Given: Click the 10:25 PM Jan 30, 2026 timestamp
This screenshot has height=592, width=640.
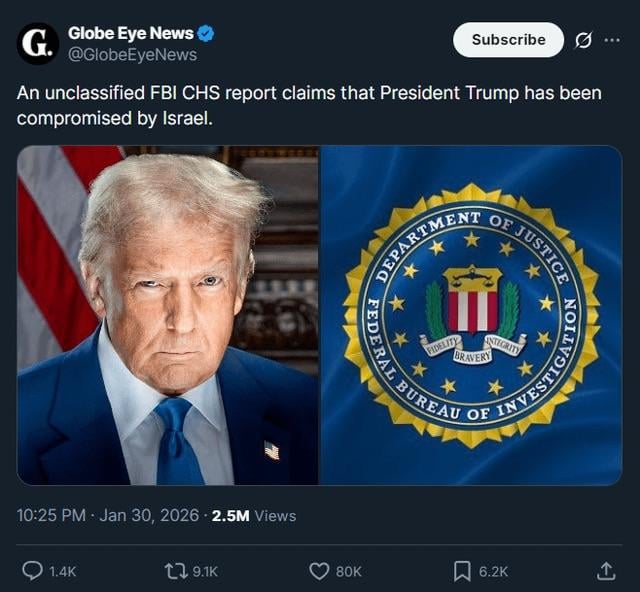Looking at the screenshot, I should pyautogui.click(x=106, y=515).
